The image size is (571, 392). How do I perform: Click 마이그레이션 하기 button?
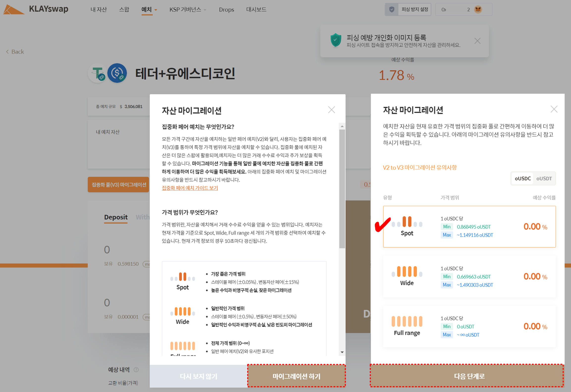[296, 376]
